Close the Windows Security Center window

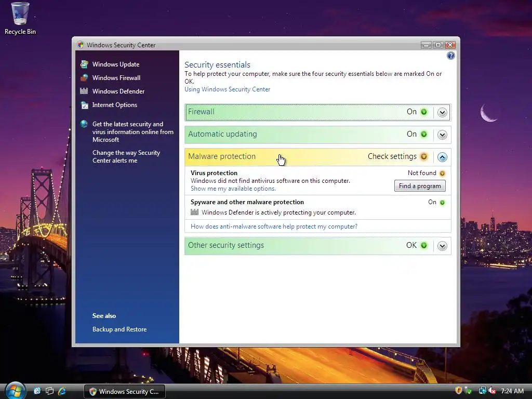(x=450, y=45)
